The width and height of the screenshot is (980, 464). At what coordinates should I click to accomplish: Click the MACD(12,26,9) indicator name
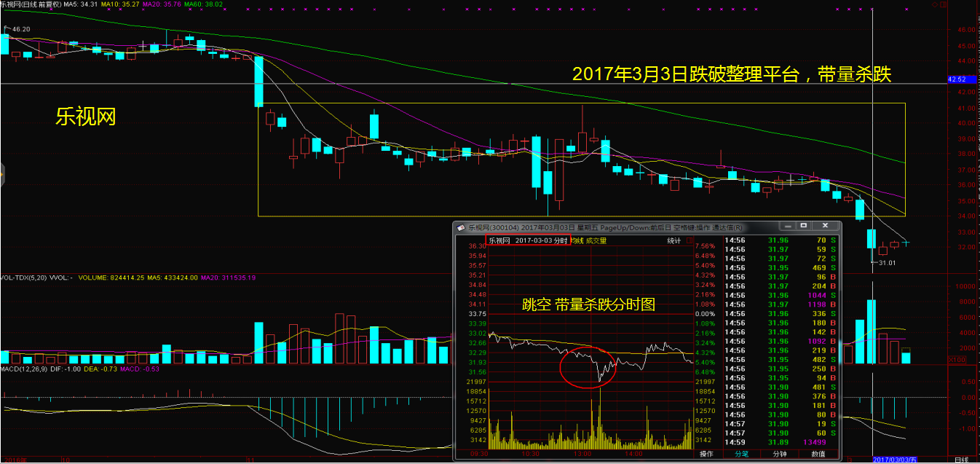(24, 369)
